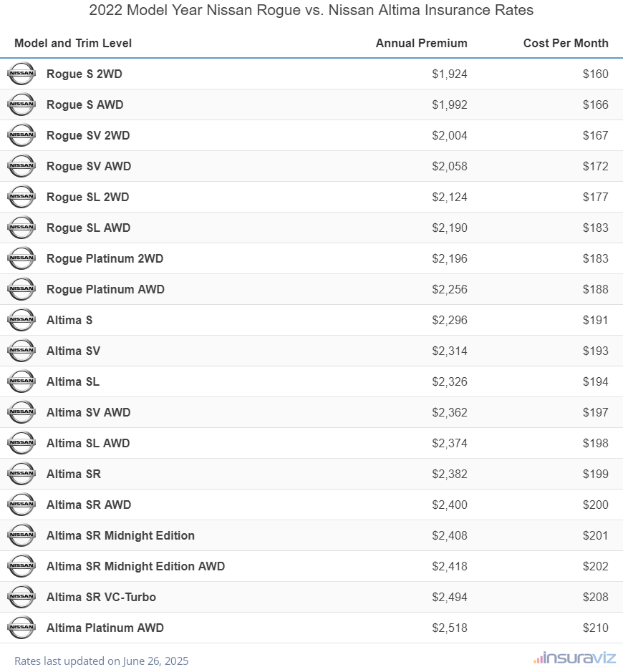Click the Nissan logo beside Altima SR VC-Turbo

click(21, 597)
